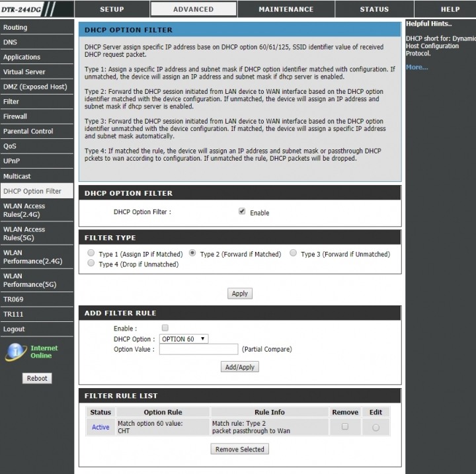Viewport: 476px width, 474px height.
Task: Open the DHCP Option dropdown
Action: pyautogui.click(x=184, y=339)
